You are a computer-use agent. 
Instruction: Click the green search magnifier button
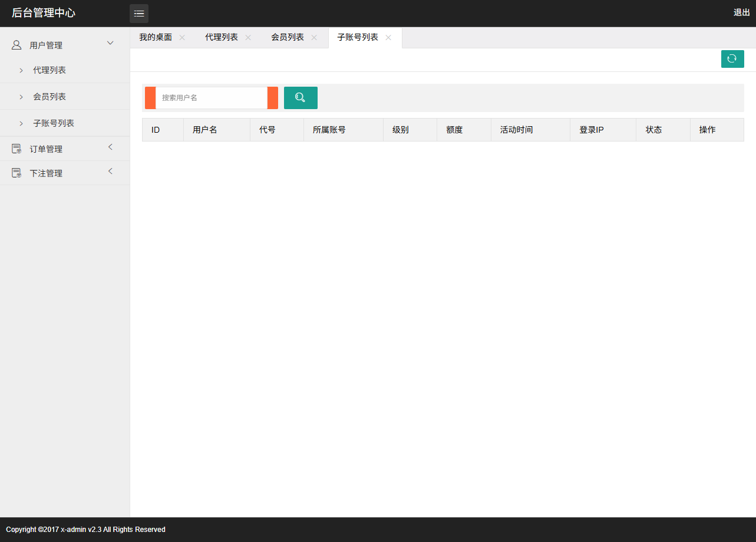point(301,98)
